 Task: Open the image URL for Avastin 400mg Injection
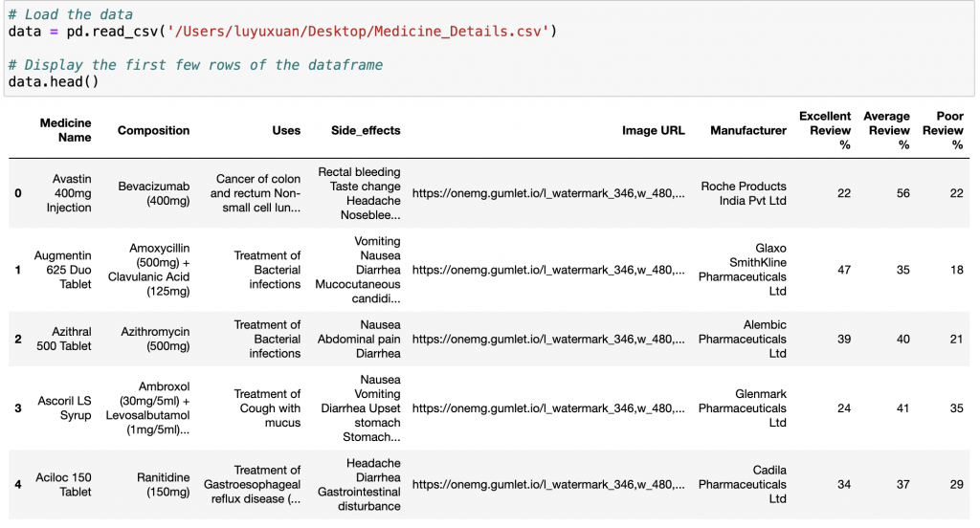coord(548,193)
